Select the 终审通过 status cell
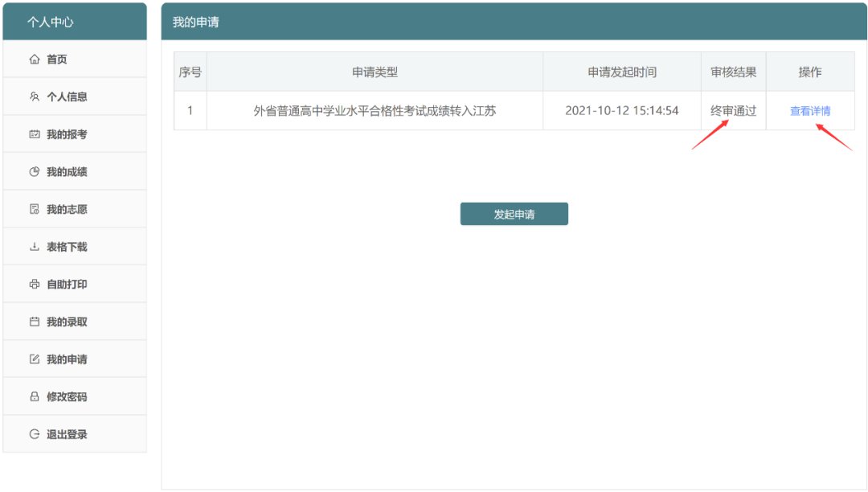The width and height of the screenshot is (868, 492). point(733,111)
